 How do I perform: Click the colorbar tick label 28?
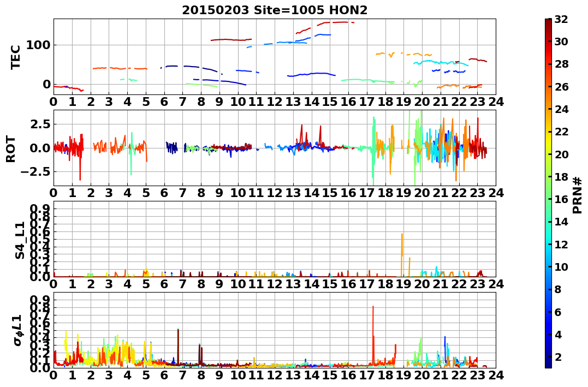(561, 64)
